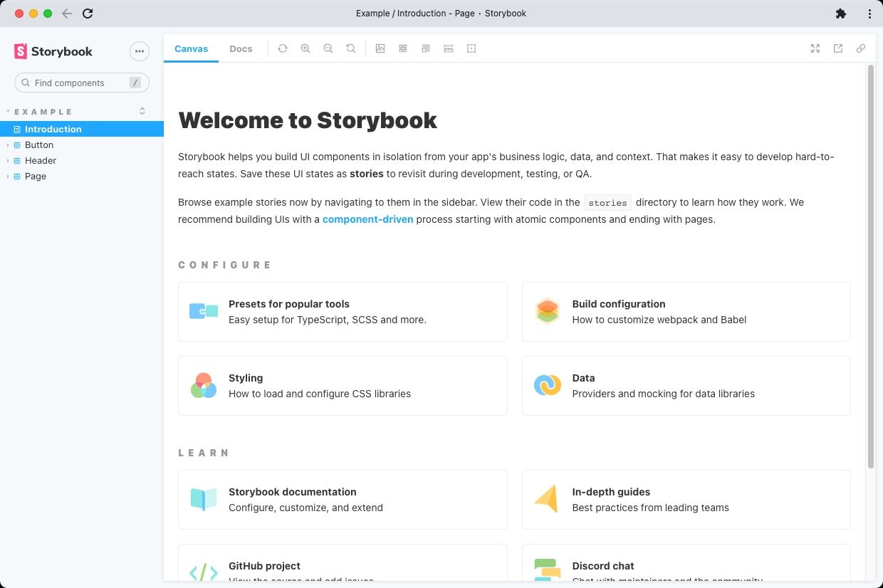The height and width of the screenshot is (588, 883).
Task: Zoom in on the canvas
Action: [x=305, y=48]
